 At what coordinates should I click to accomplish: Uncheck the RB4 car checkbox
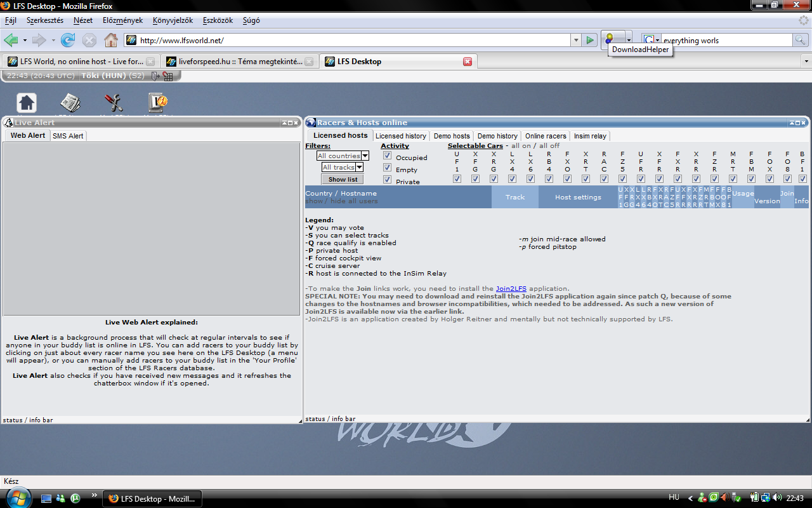549,179
